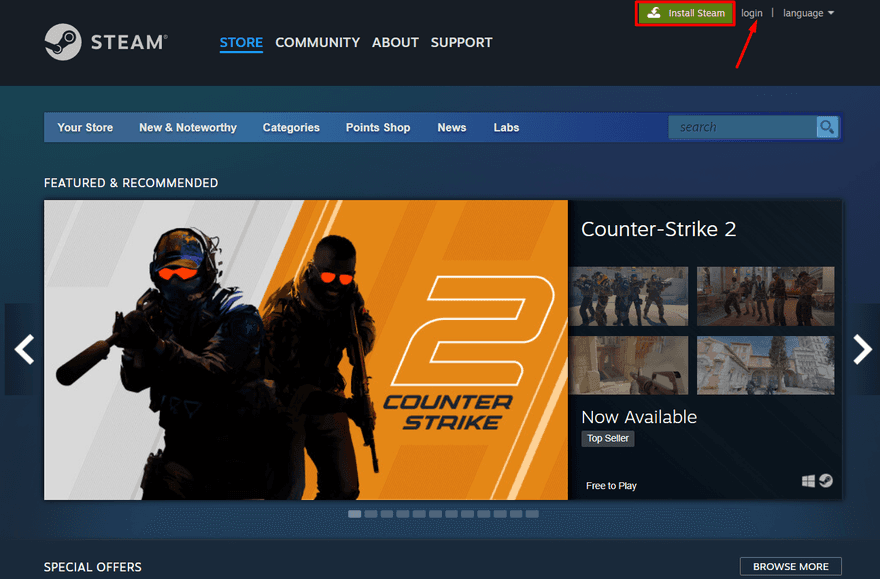Open the SUPPORT section
The width and height of the screenshot is (880, 579).
(x=461, y=43)
